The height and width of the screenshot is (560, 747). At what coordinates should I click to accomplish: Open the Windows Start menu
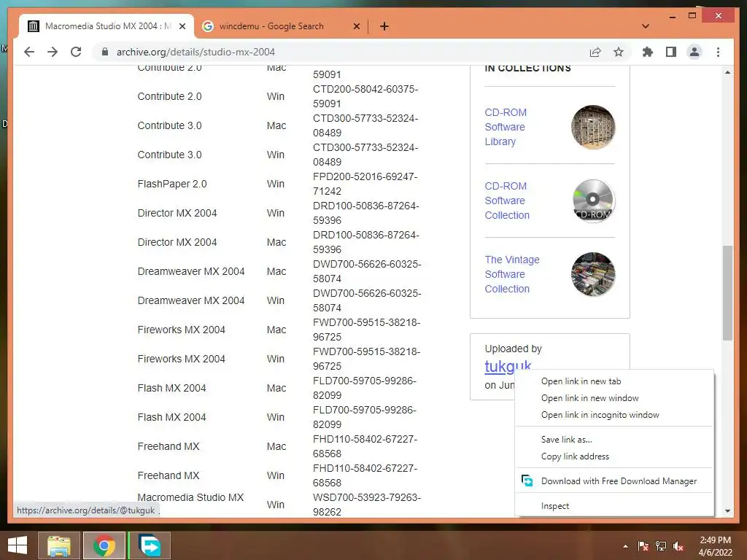point(18,545)
